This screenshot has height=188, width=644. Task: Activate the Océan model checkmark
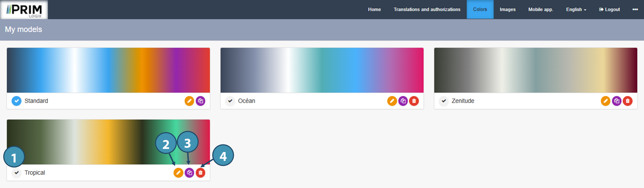230,101
